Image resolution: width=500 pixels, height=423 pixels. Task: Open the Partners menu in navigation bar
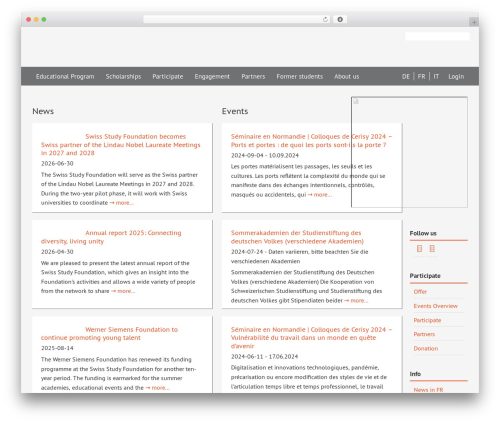click(x=253, y=77)
